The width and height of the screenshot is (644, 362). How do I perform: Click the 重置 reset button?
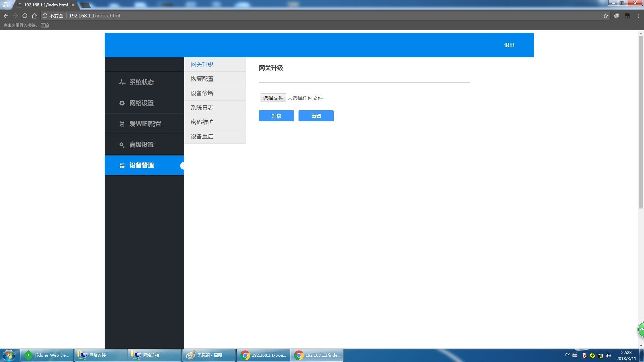point(316,116)
